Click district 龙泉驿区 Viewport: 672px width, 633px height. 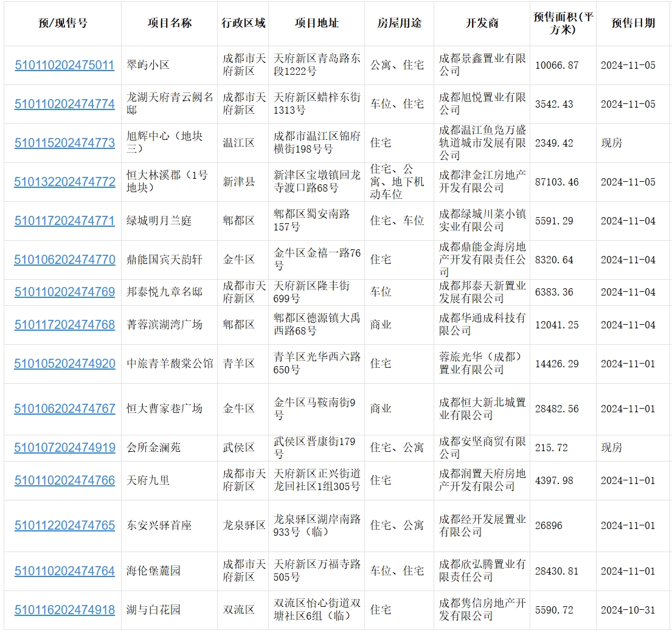(244, 525)
